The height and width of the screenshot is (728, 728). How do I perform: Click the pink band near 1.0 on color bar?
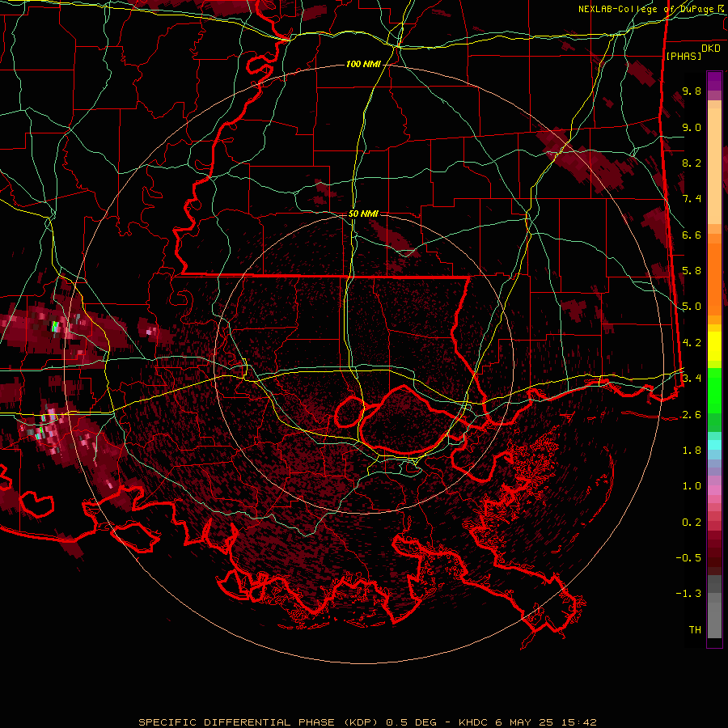714,490
